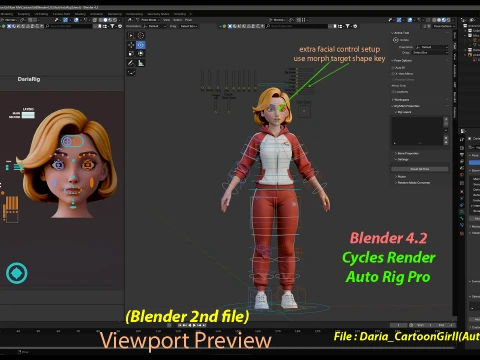Select the forehead picker control on face
The image size is (480, 360).
click(x=72, y=141)
